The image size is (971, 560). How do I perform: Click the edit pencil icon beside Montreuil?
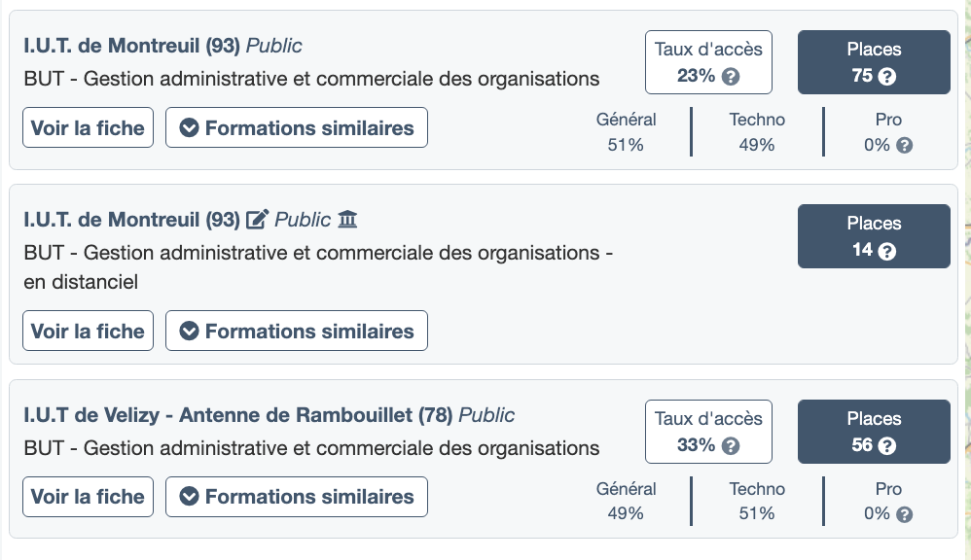tap(258, 220)
